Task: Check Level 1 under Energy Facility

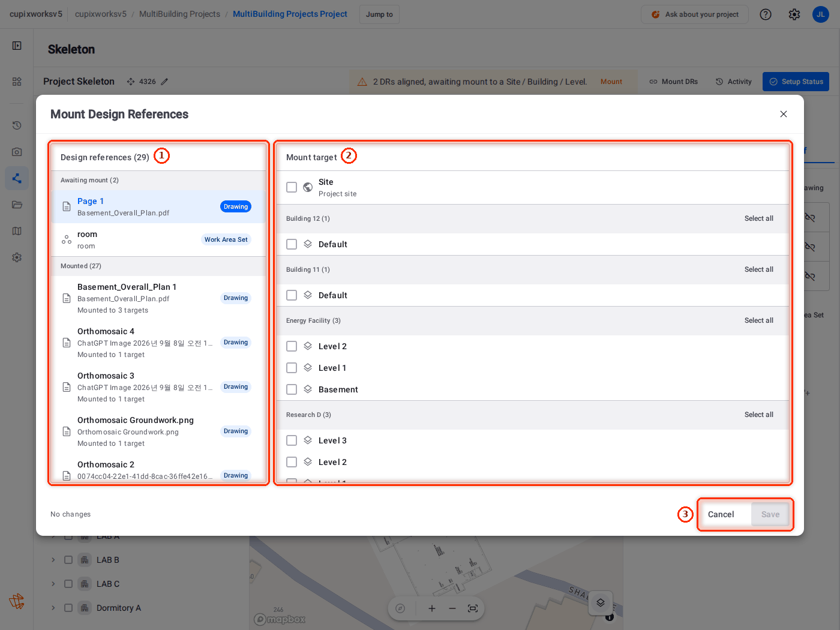Action: (x=292, y=368)
